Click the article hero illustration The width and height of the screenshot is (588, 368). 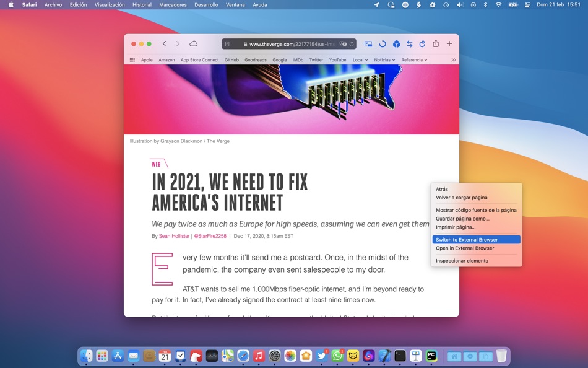coord(292,100)
